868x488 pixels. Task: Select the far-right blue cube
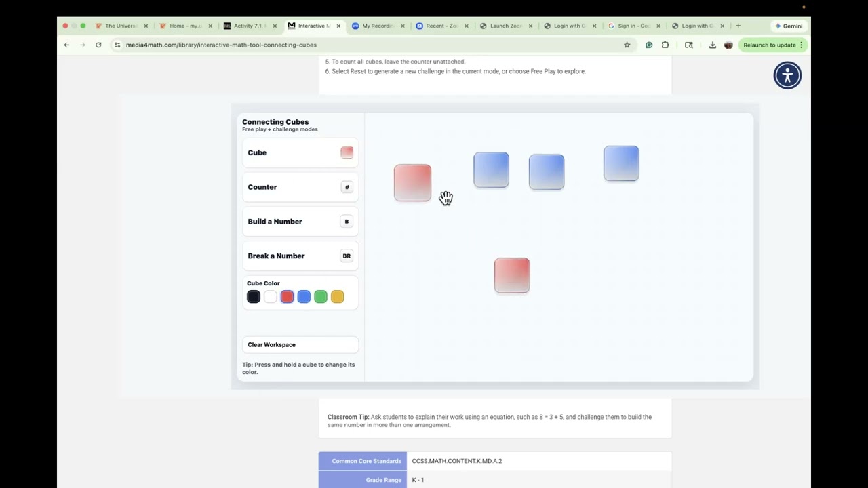(x=621, y=163)
